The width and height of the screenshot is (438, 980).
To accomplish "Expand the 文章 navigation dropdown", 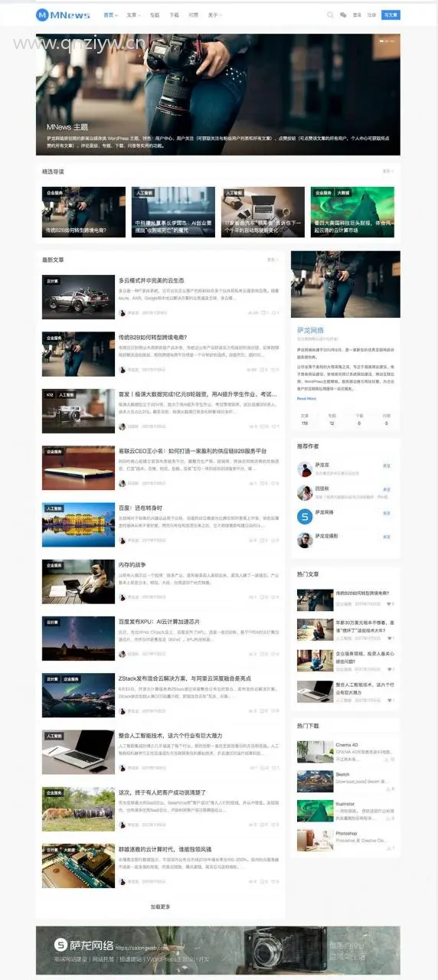I will [x=133, y=15].
